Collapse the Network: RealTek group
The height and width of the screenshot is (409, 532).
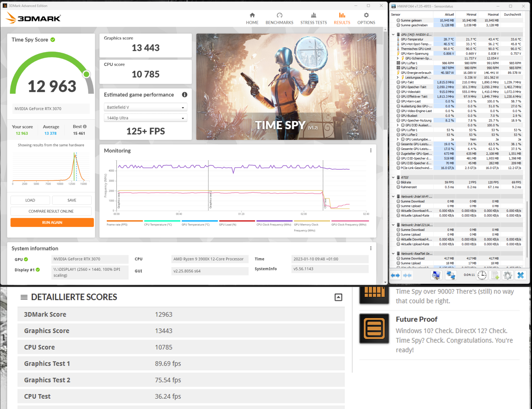(x=393, y=254)
